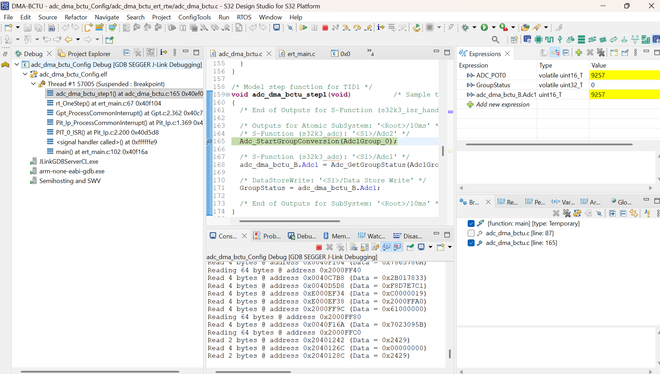Click Remove All Breakpoints icon in Breakpoints view
The height and width of the screenshot is (374, 660).
[x=567, y=213]
